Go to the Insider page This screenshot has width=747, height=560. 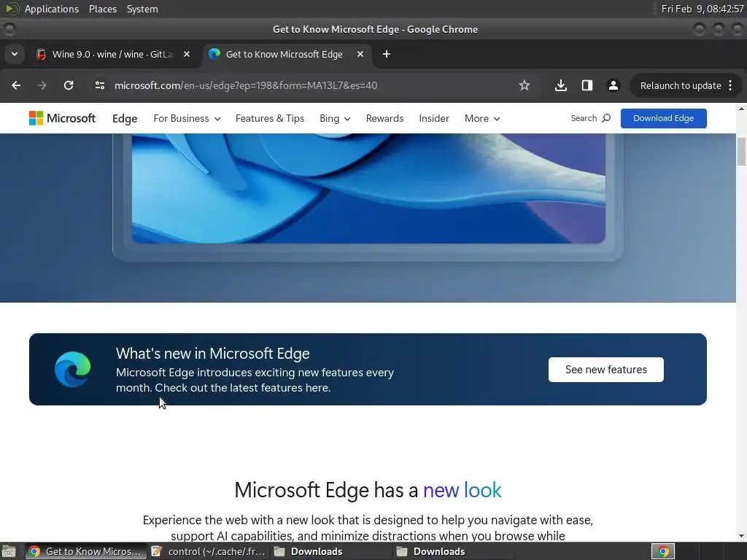[x=434, y=119]
